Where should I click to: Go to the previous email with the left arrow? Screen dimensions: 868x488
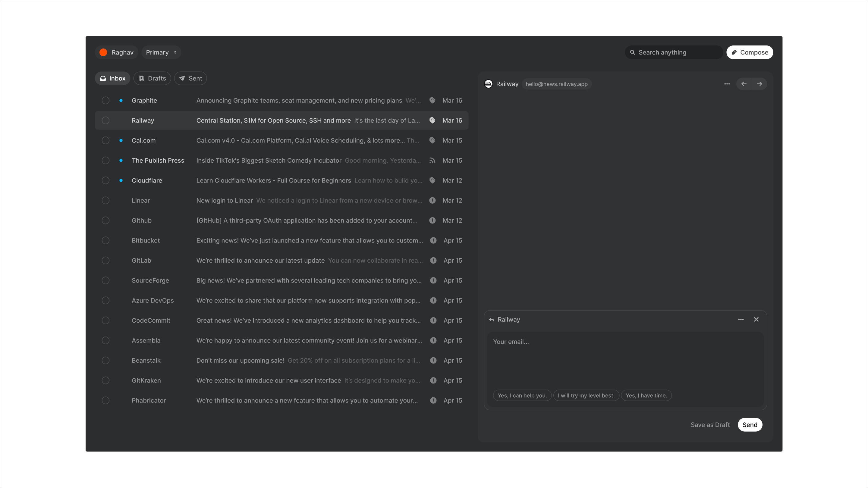(x=744, y=84)
